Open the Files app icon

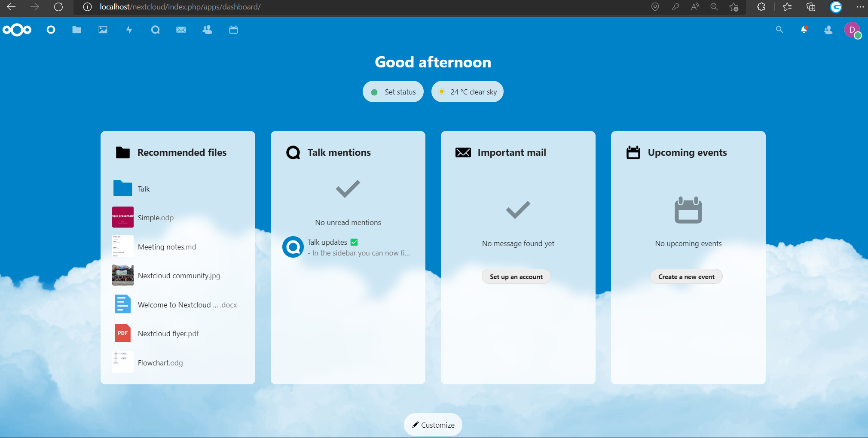pyautogui.click(x=77, y=30)
